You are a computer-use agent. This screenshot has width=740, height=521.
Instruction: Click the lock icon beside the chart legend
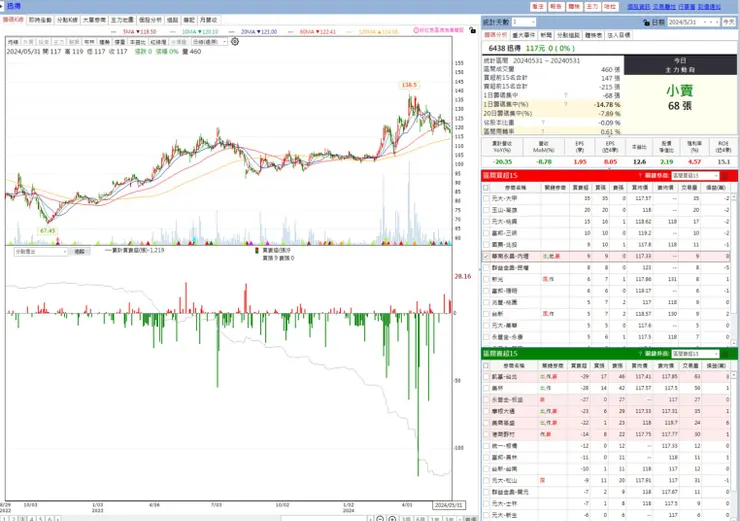click(x=472, y=30)
